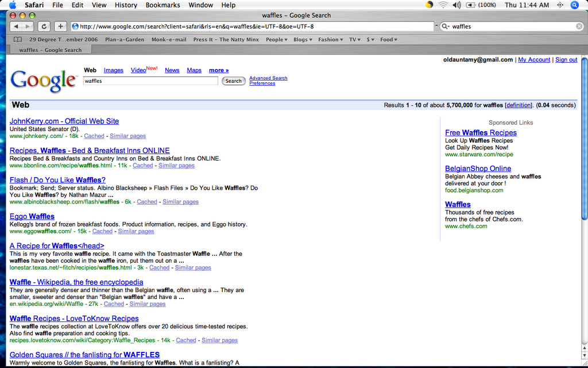View Cached copy of the Eggo Waffles result
The width and height of the screenshot is (588, 368).
coord(102,231)
